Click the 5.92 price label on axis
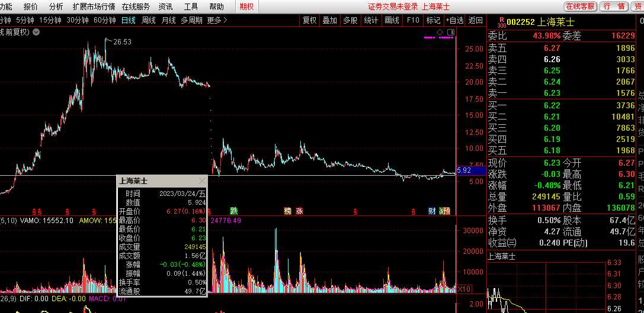 (x=464, y=170)
